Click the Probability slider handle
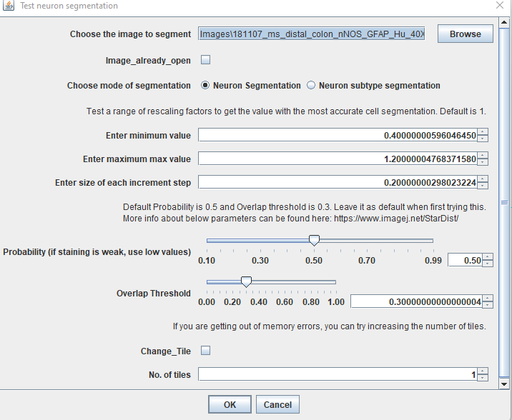 [x=313, y=241]
